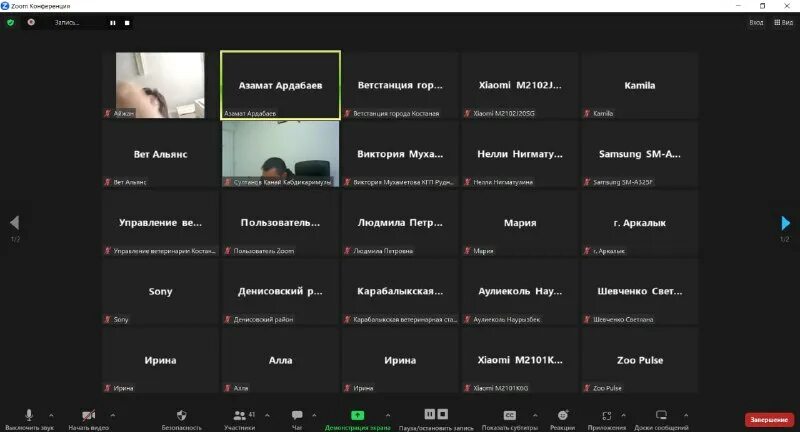Select the Азамат Ардабаев participant tile
The width and height of the screenshot is (800, 432).
pos(280,85)
